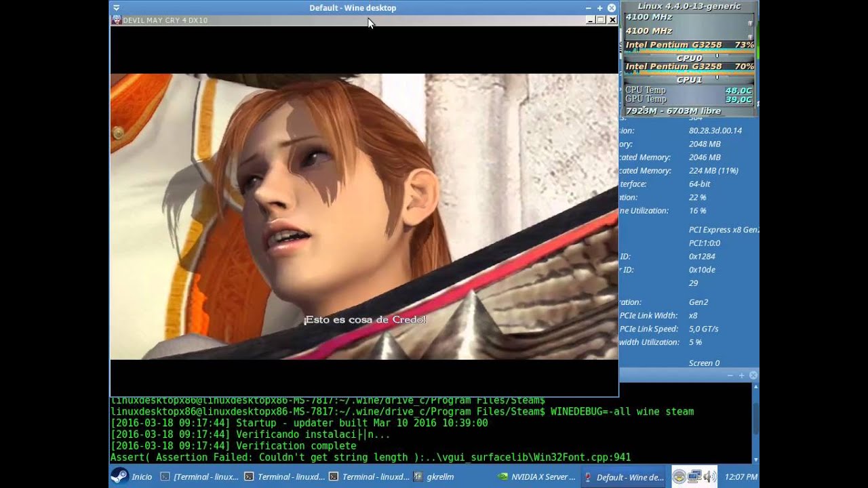Select 'Default - Wine de...' taskbar entry

(624, 476)
